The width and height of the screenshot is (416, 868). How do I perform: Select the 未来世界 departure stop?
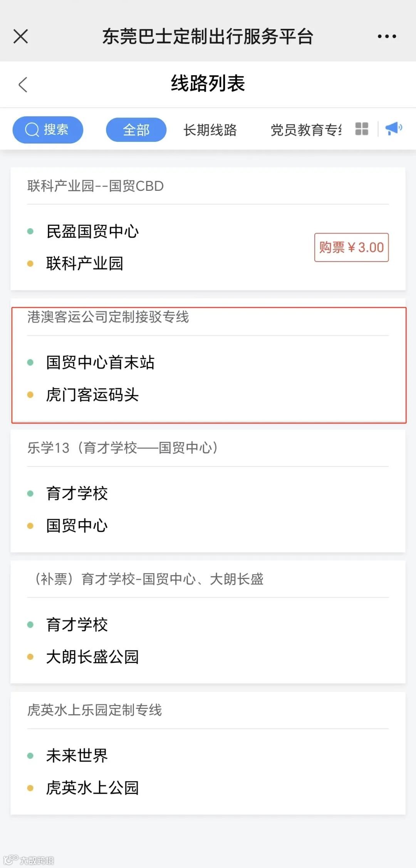77,755
